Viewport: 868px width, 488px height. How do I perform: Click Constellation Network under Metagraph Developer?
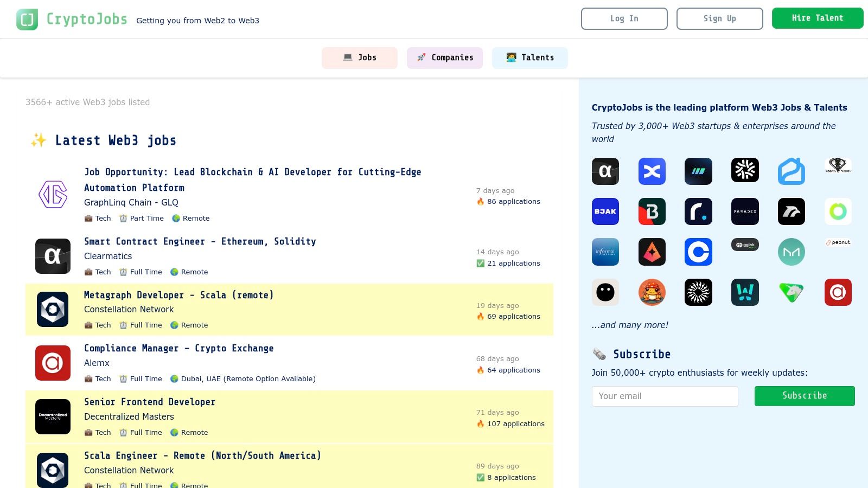(x=129, y=309)
